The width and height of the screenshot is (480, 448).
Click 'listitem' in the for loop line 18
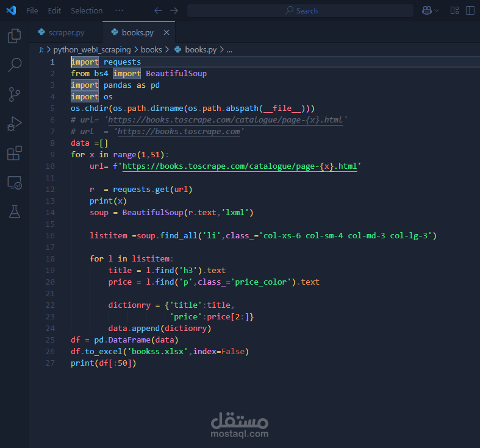[x=151, y=259]
